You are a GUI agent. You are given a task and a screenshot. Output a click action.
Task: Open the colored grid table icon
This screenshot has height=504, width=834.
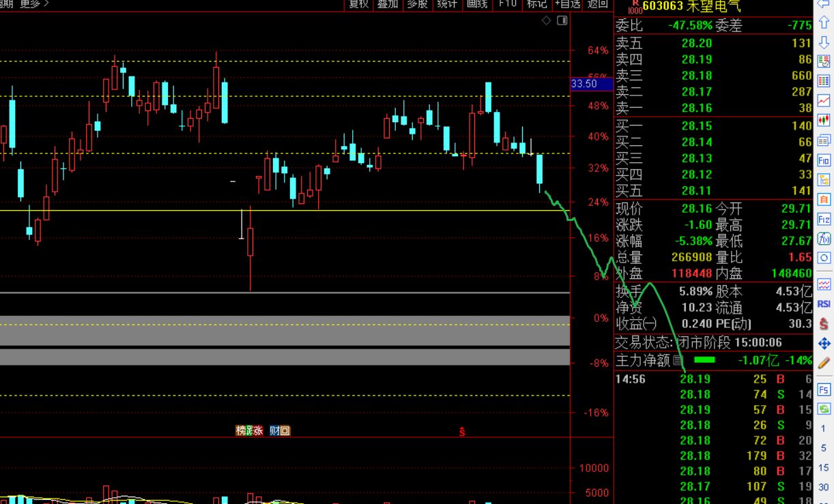[824, 80]
